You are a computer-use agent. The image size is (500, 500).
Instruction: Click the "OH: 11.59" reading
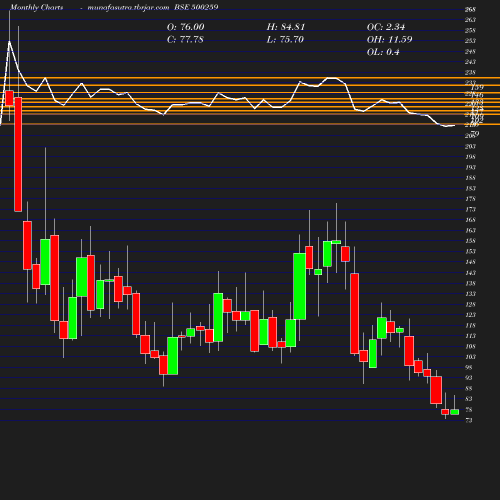390,40
